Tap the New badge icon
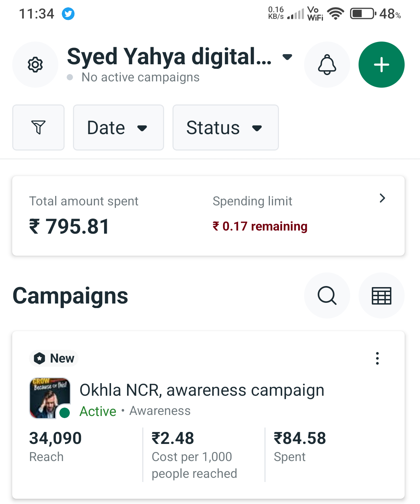 (x=40, y=358)
